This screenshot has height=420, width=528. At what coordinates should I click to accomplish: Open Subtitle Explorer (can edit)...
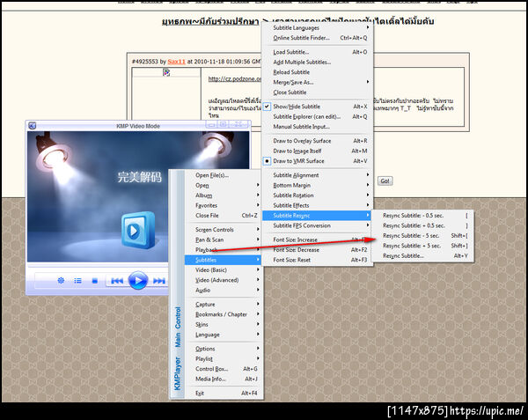point(317,116)
